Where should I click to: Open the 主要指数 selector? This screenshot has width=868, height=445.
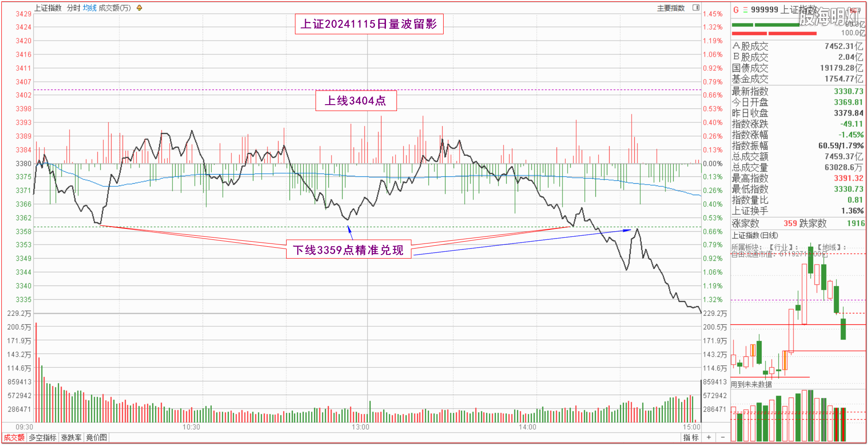pyautogui.click(x=671, y=8)
